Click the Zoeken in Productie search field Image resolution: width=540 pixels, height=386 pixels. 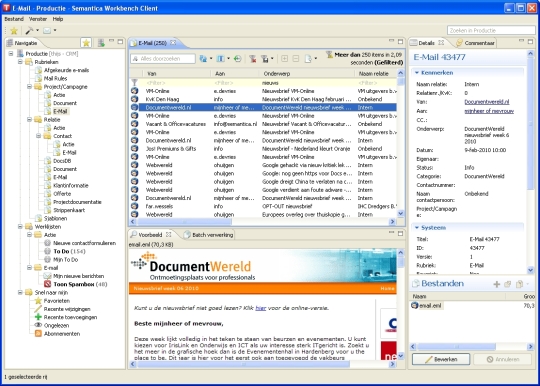click(491, 30)
